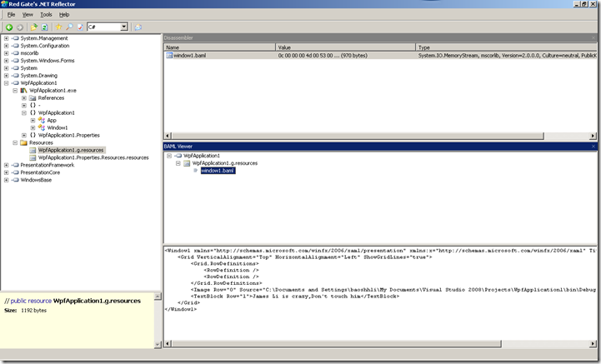Click the checkmark options toolbar icon
The width and height of the screenshot is (601, 364).
point(80,27)
